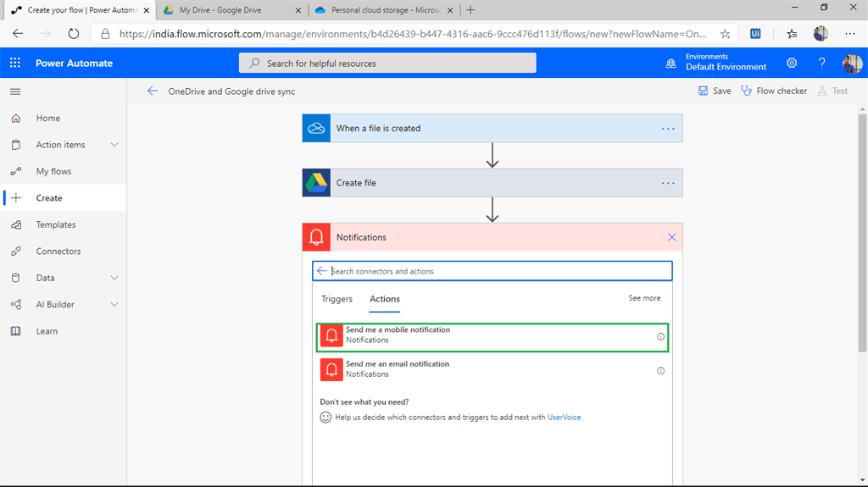868x487 pixels.
Task: Click the My flows icon
Action: pos(16,171)
